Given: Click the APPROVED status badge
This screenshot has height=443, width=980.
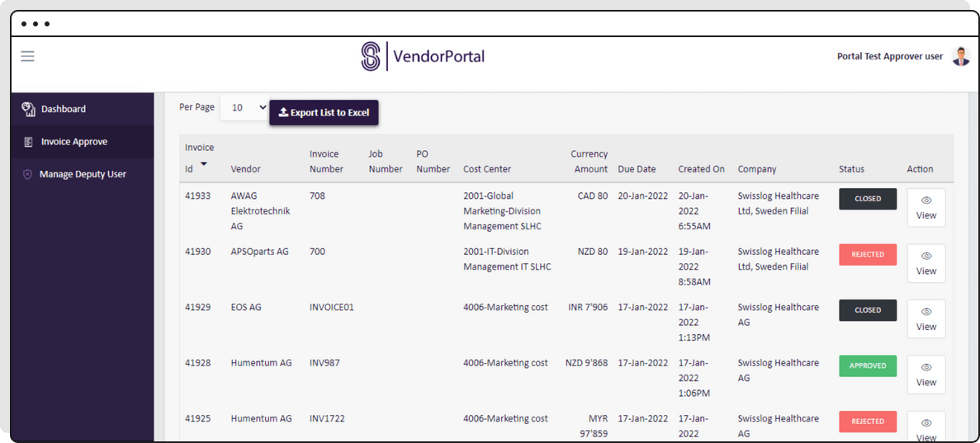Looking at the screenshot, I should click(x=867, y=366).
